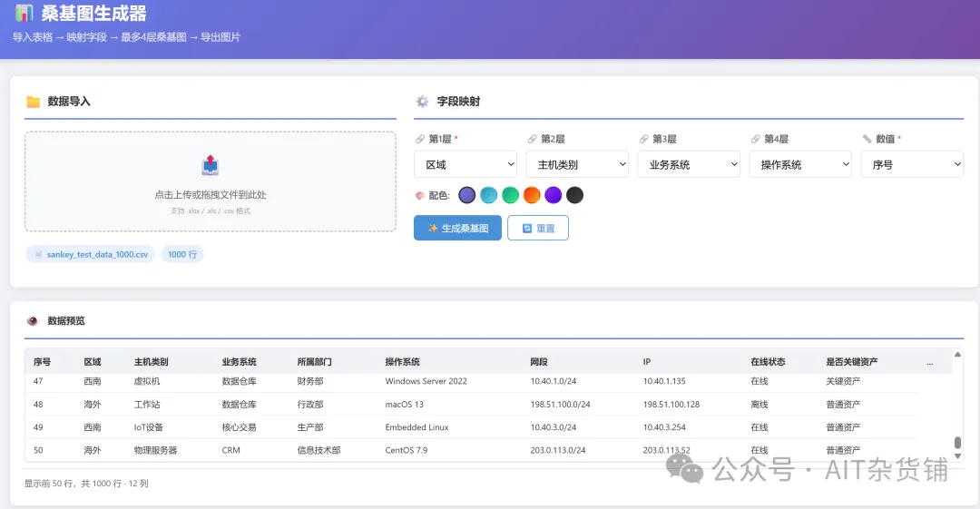This screenshot has width=980, height=509.
Task: Click the Windows Server 2022 cell
Action: point(426,381)
